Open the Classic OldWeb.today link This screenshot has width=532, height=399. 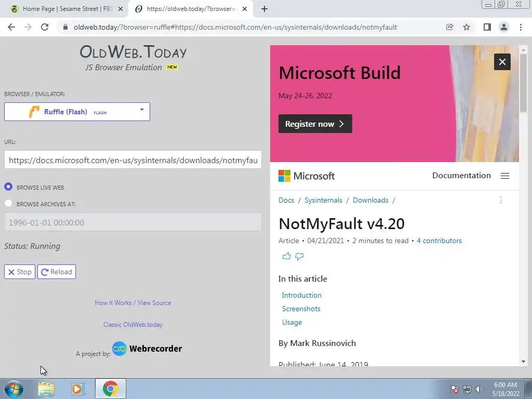pyautogui.click(x=133, y=324)
